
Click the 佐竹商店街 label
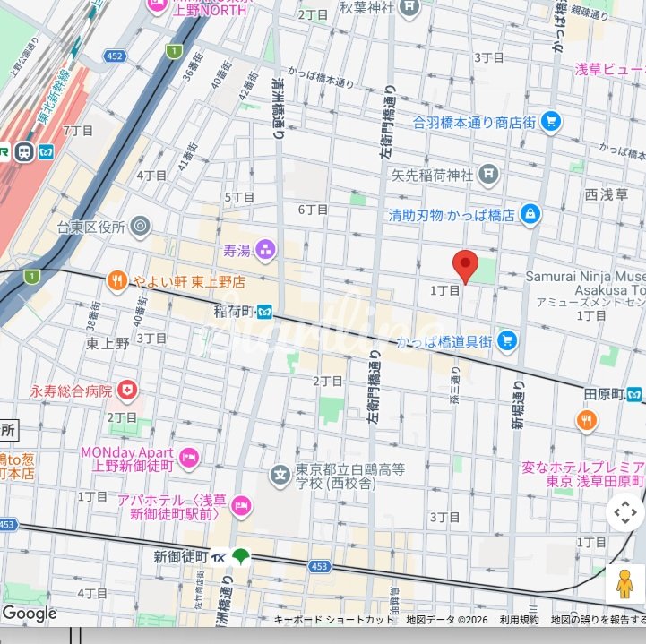click(x=199, y=589)
